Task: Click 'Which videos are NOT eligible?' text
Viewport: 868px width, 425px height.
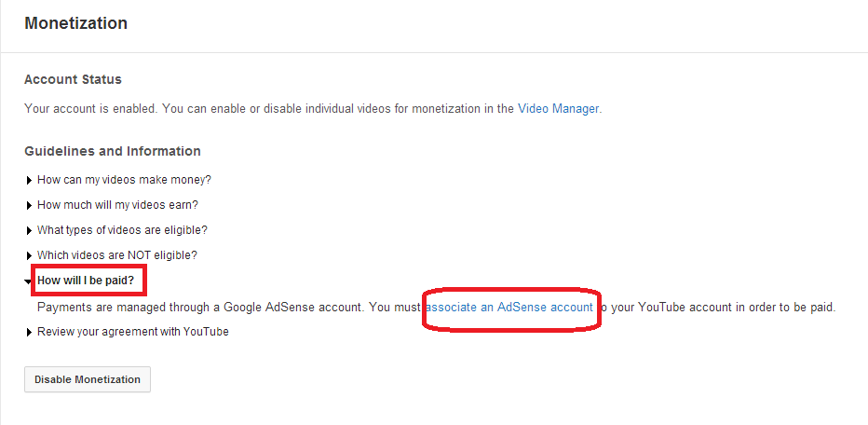Action: coord(116,255)
